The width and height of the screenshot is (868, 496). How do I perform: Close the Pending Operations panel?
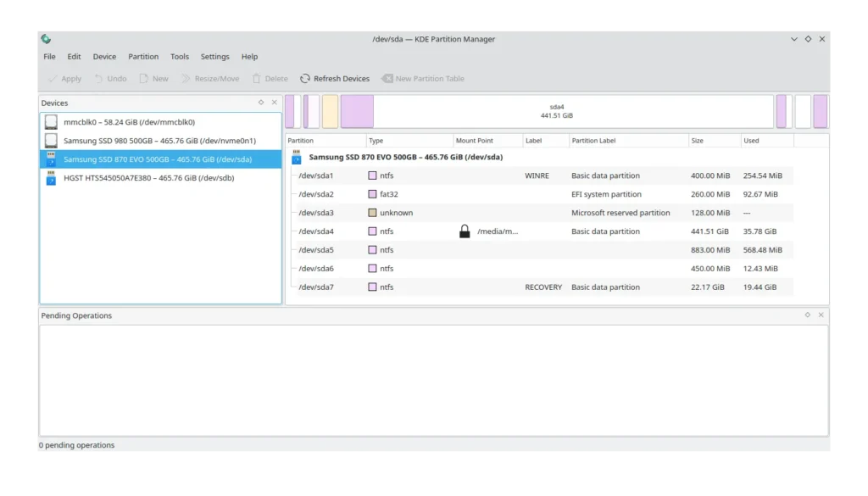(x=821, y=315)
